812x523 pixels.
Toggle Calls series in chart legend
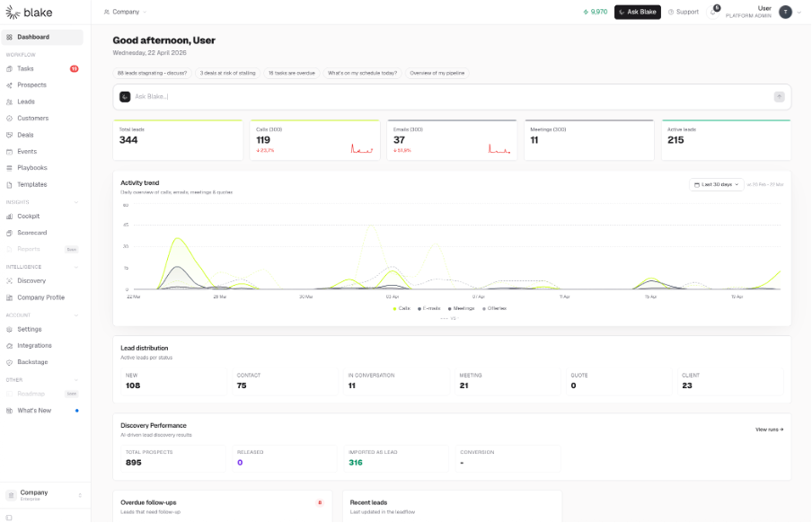(x=402, y=308)
